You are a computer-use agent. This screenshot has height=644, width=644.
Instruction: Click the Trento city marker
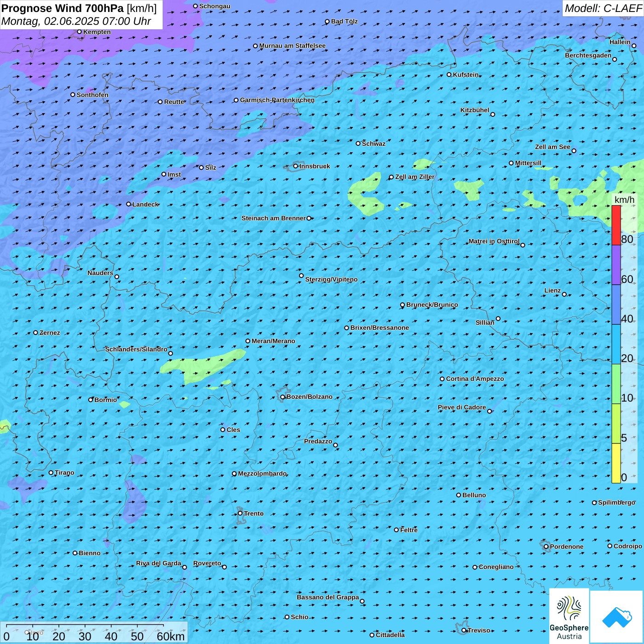pyautogui.click(x=240, y=513)
